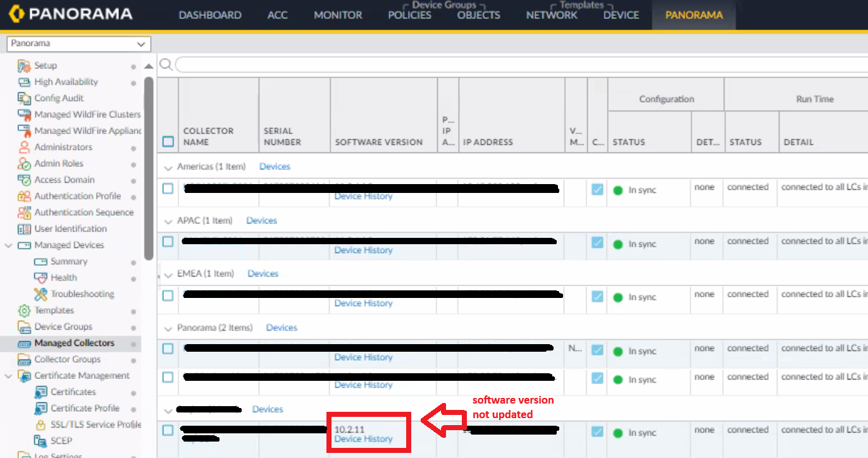Open the Collector Groups icon
The height and width of the screenshot is (458, 868).
[24, 359]
